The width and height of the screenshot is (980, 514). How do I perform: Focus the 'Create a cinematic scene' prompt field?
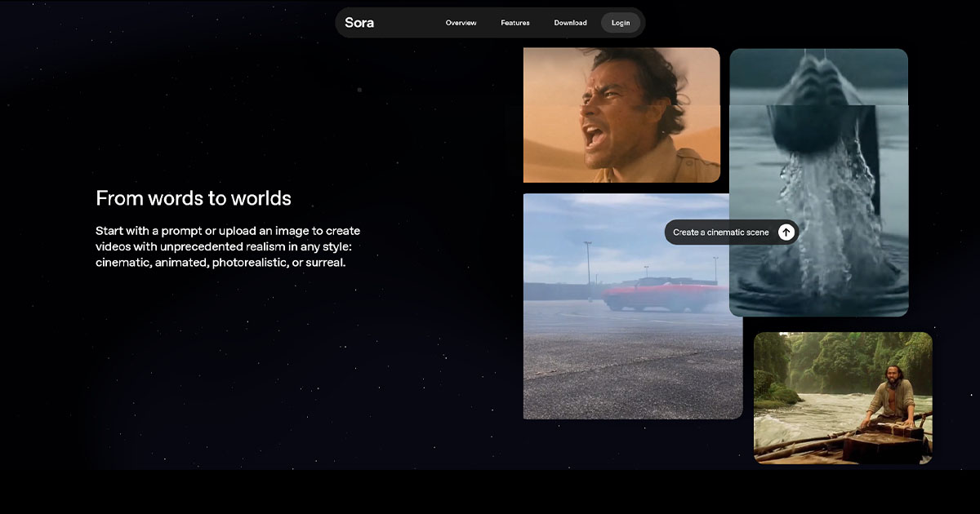(720, 233)
